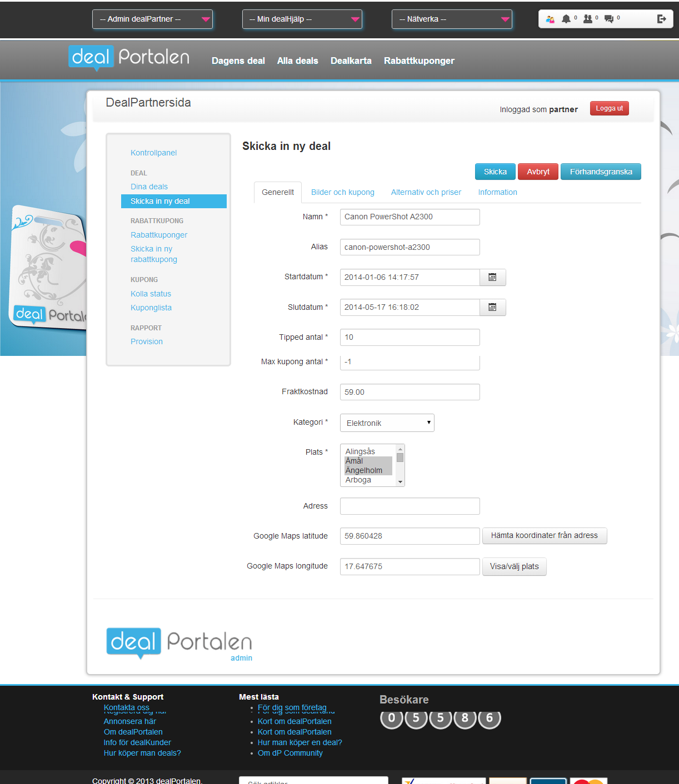This screenshot has height=784, width=679.
Task: Click the pink community/friends icon
Action: 550,18
